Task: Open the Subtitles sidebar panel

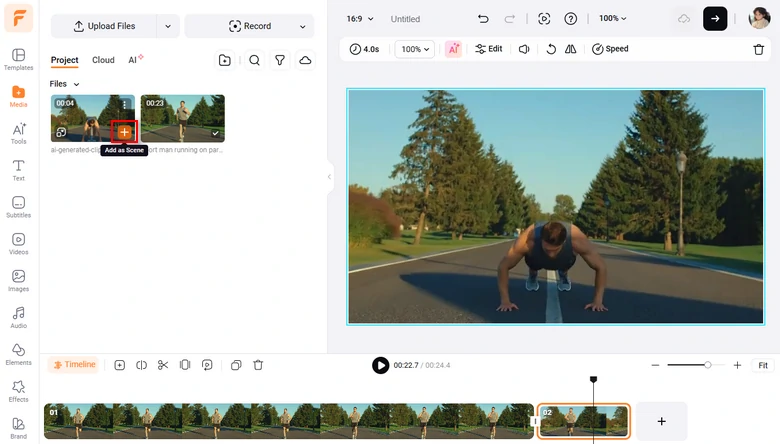Action: (18, 207)
